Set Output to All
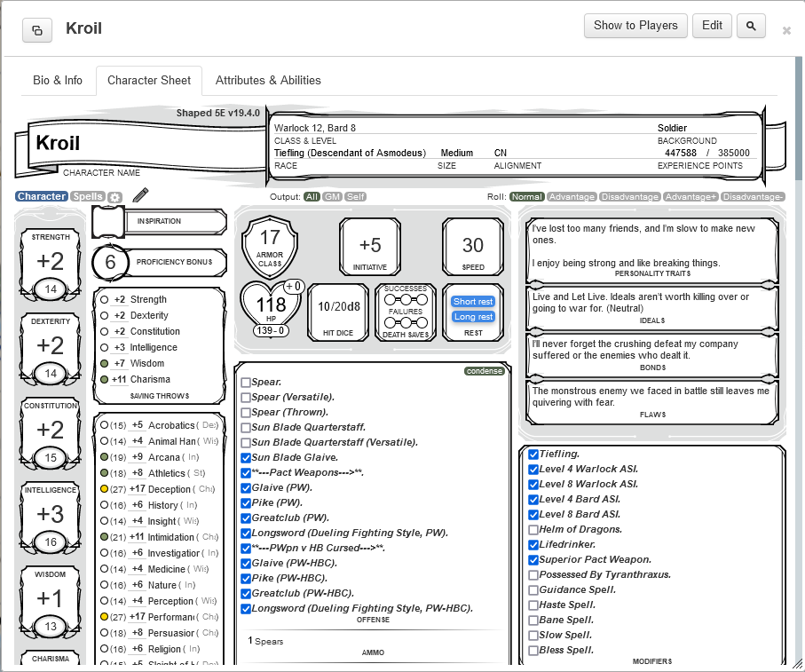 coord(312,196)
